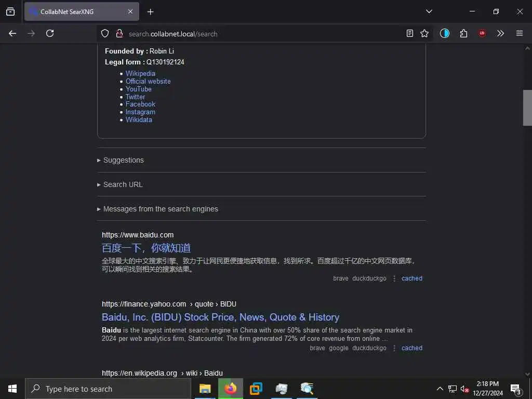This screenshot has height=399, width=532.
Task: Click the Type here to search box
Action: [108, 389]
